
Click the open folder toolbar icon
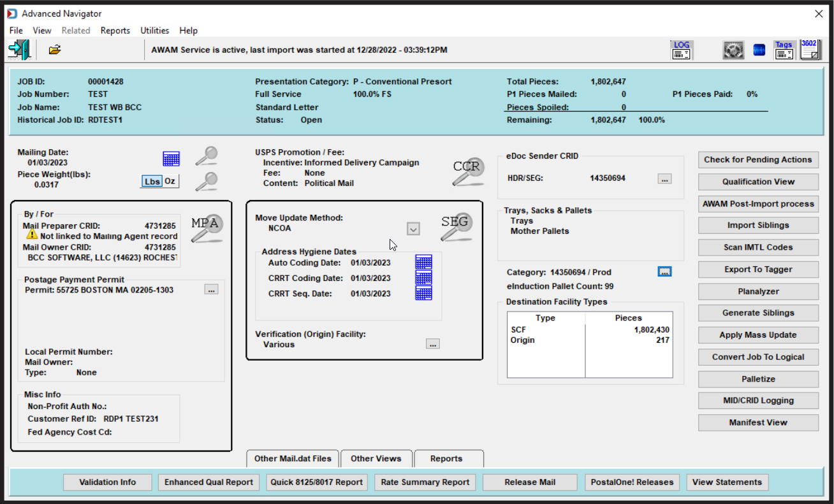(x=55, y=50)
